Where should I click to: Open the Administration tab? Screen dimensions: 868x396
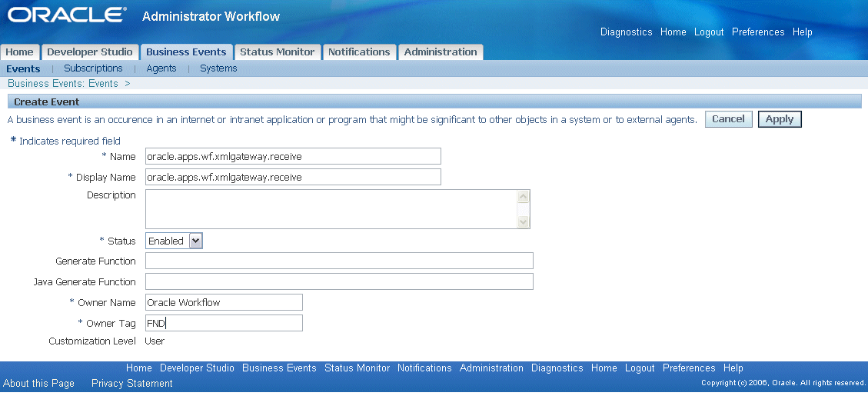[x=441, y=52]
